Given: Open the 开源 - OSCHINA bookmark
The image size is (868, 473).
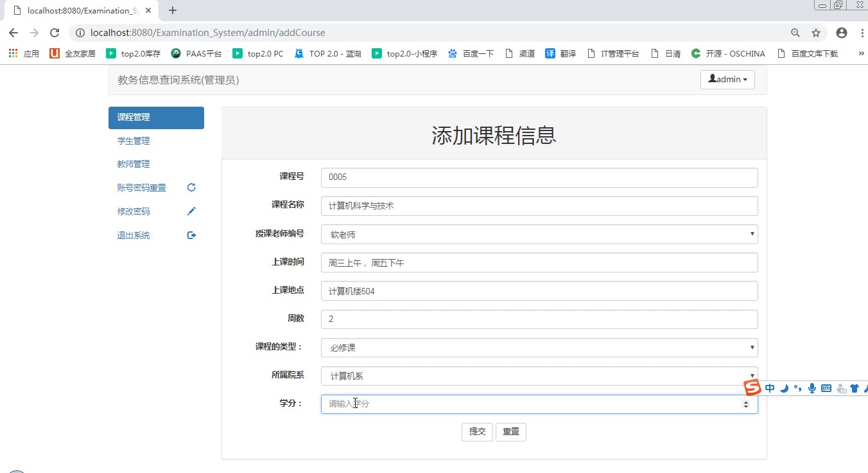Looking at the screenshot, I should pyautogui.click(x=728, y=53).
